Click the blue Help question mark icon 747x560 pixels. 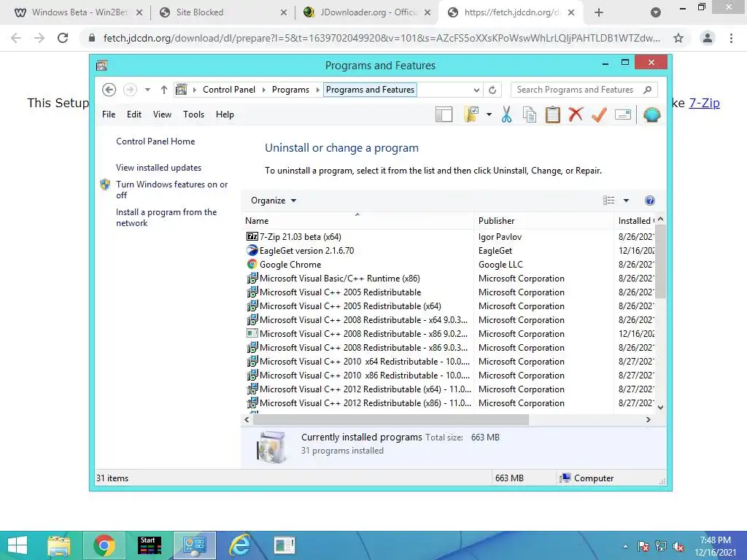[650, 201]
